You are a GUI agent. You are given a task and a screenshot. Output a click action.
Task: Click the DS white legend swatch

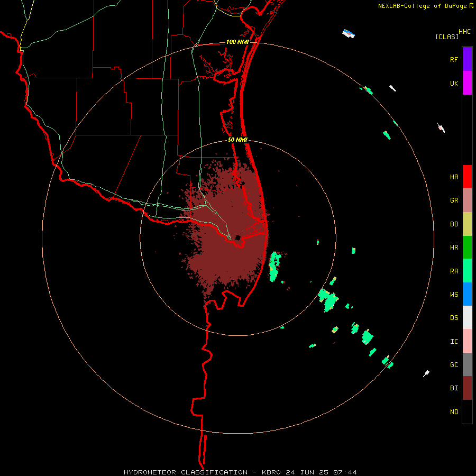click(467, 317)
